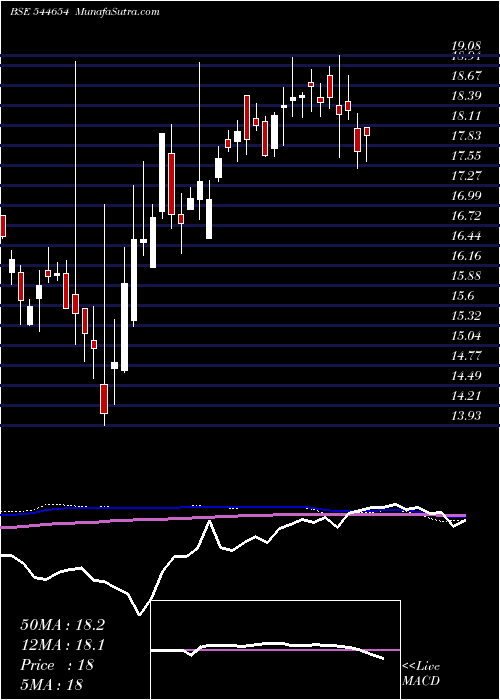Select the 19.08 price axis label
The width and height of the screenshot is (500, 700).
coord(466,46)
